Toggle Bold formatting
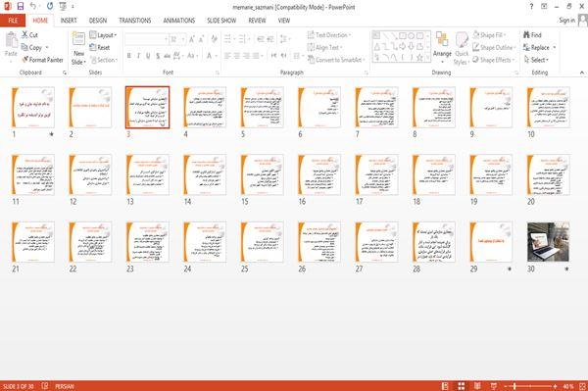 (x=129, y=56)
